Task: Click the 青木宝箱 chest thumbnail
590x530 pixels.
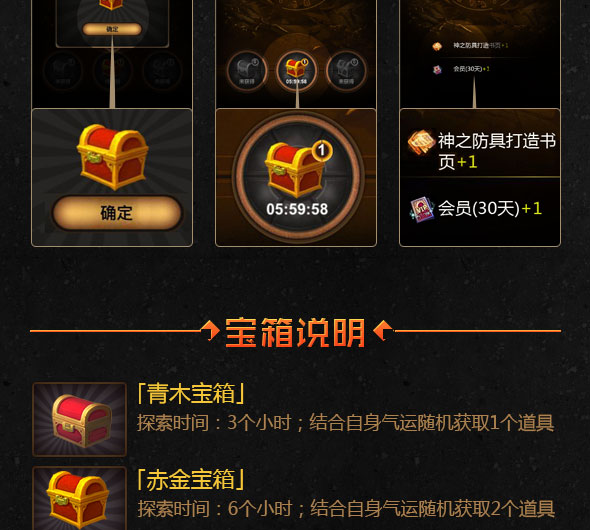Action: pos(79,419)
